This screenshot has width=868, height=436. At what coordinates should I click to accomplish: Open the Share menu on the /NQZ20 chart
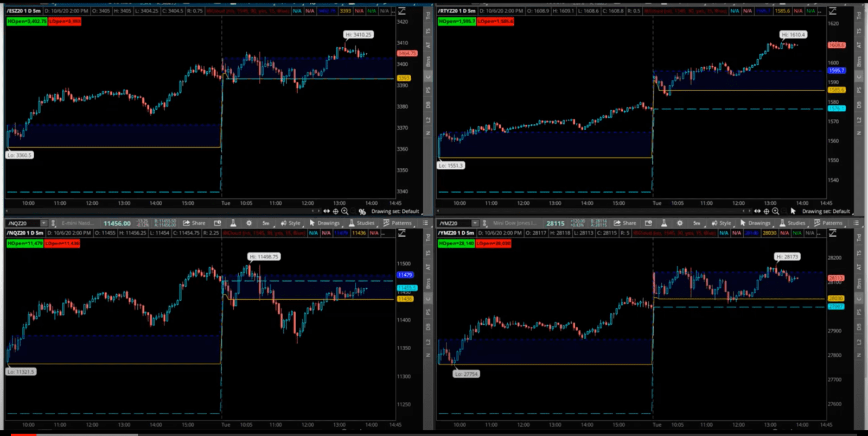(x=194, y=223)
